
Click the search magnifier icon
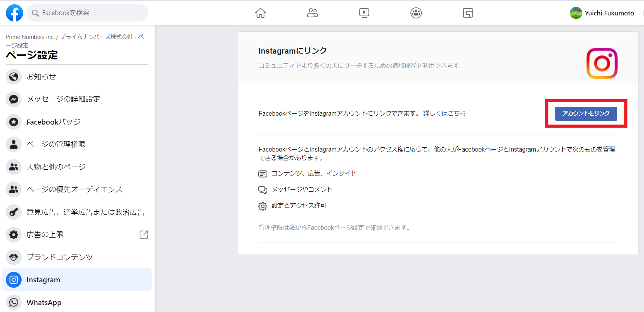(x=35, y=13)
